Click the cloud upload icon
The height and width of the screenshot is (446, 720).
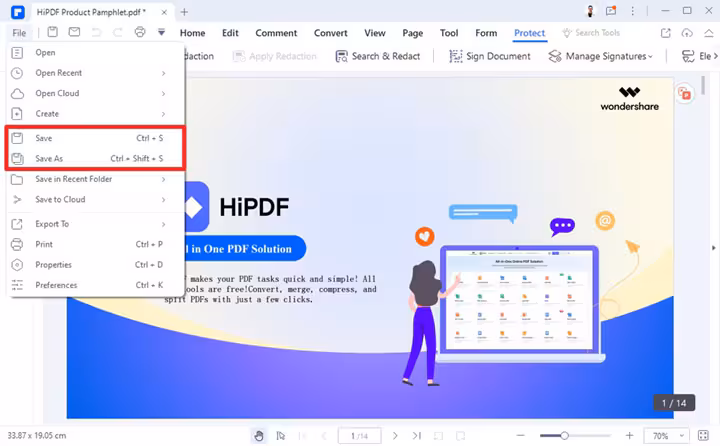pos(687,33)
